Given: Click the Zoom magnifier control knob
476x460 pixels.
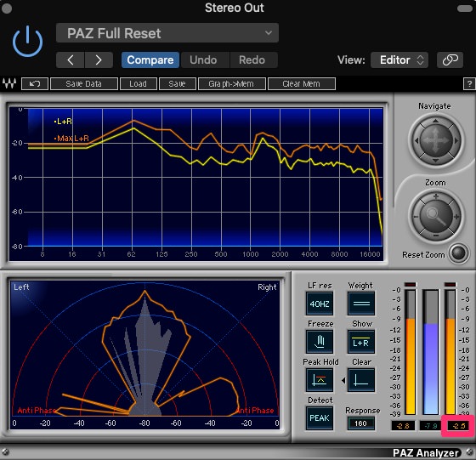Looking at the screenshot, I should (x=436, y=216).
